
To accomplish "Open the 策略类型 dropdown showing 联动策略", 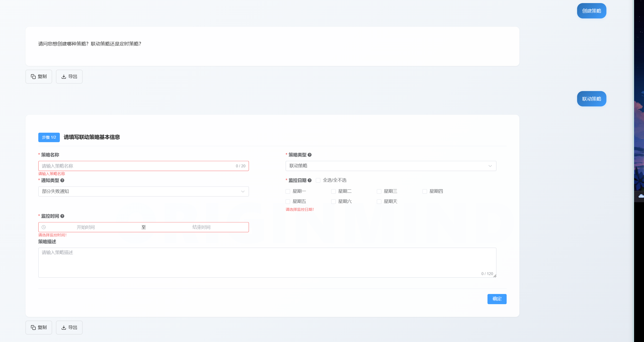I will pos(391,166).
